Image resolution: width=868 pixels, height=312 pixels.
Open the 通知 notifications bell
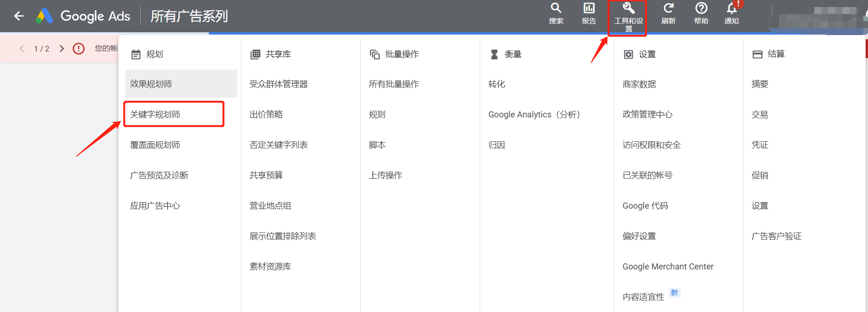732,14
